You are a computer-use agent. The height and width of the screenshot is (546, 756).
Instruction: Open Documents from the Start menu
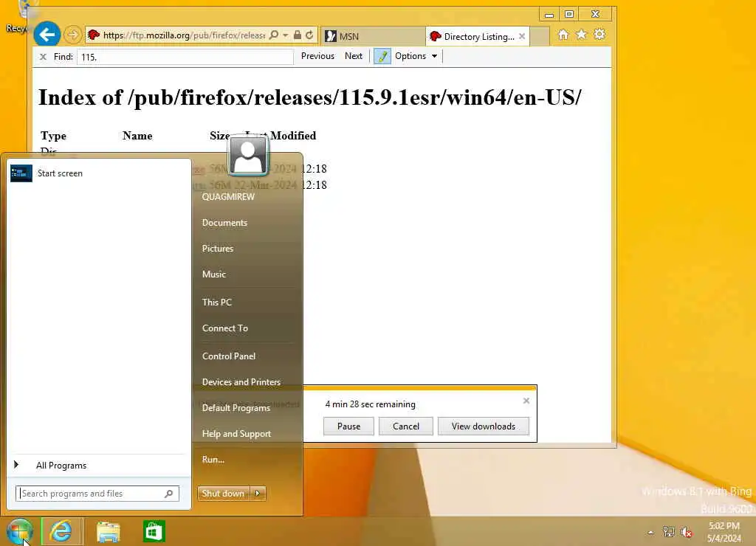[x=224, y=223]
